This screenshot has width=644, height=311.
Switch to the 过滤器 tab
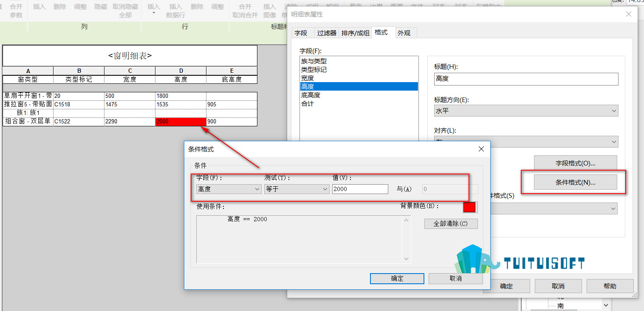coord(327,33)
